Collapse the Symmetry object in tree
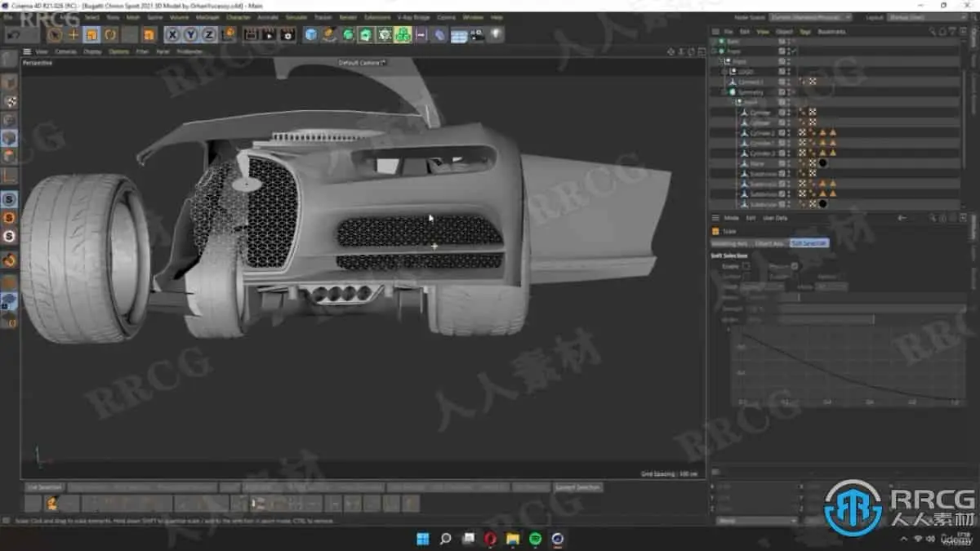The height and width of the screenshot is (551, 980). 725,92
